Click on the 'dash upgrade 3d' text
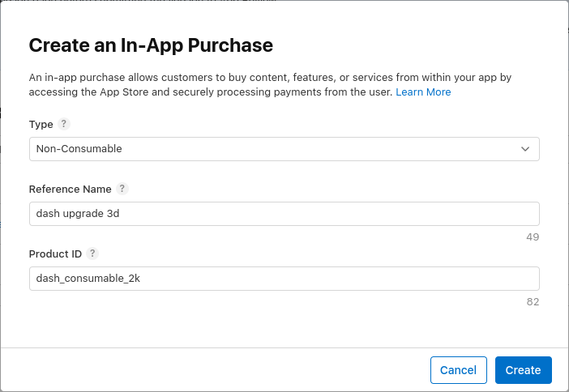The width and height of the screenshot is (569, 392). point(79,214)
